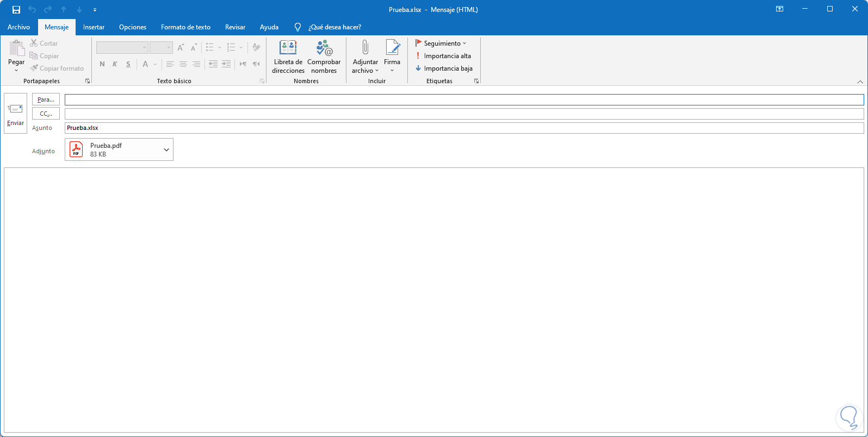Image resolution: width=868 pixels, height=437 pixels.
Task: Click the save icon in title bar
Action: pos(16,10)
